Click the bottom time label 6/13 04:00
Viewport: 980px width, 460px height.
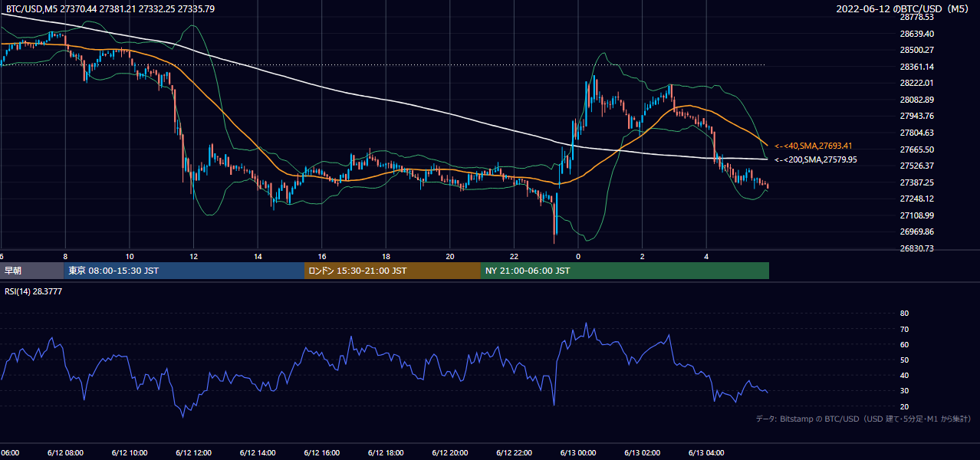click(706, 452)
